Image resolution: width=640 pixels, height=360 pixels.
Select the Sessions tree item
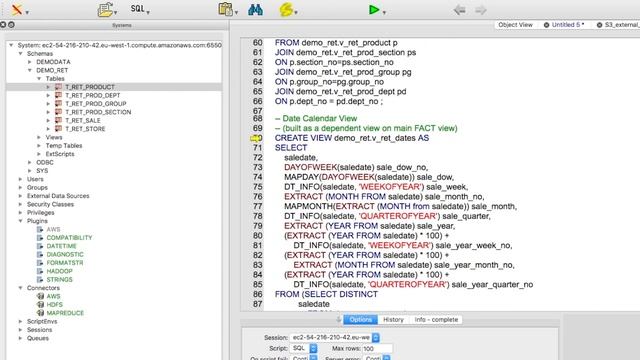[39, 330]
